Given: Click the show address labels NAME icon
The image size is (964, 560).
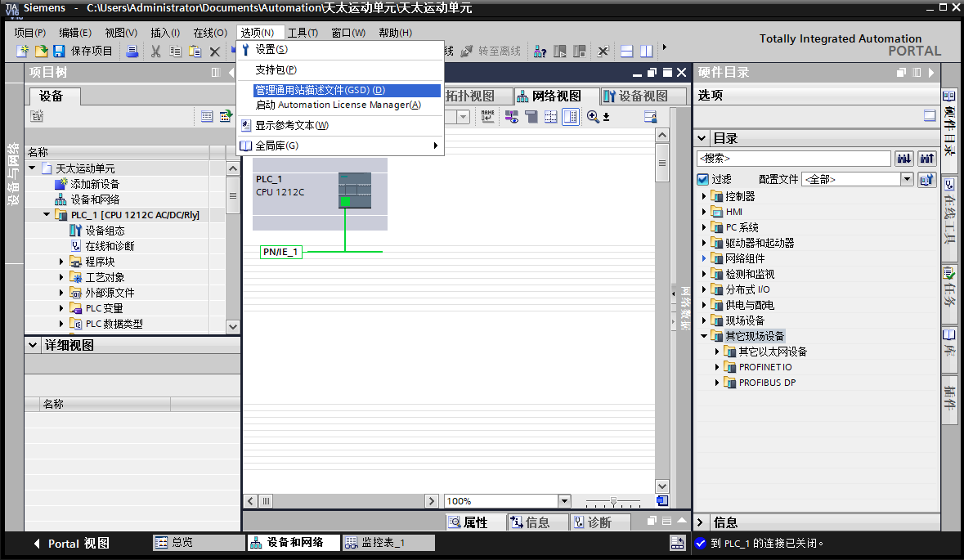Looking at the screenshot, I should click(x=487, y=116).
